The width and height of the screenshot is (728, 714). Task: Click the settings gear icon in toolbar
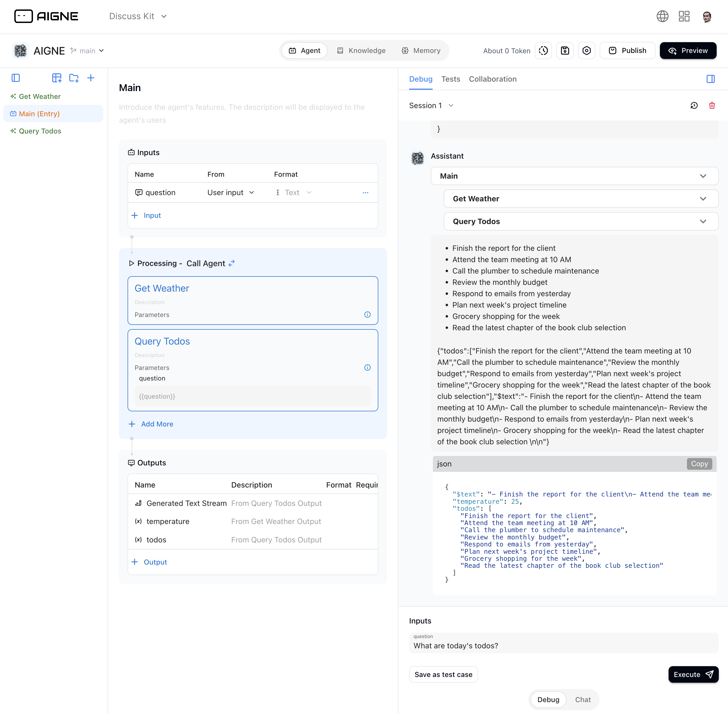587,50
